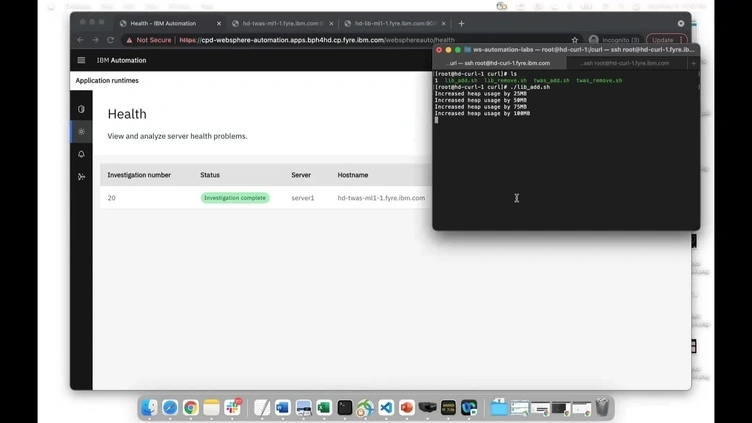Close the Health - IBM Automation tab
Viewport: 752px width, 423px height.
[x=219, y=23]
